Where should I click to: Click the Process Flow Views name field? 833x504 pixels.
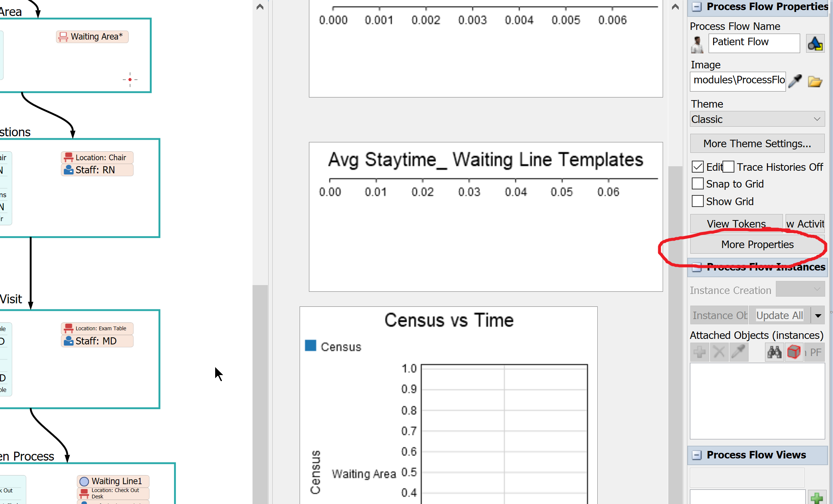(747, 477)
